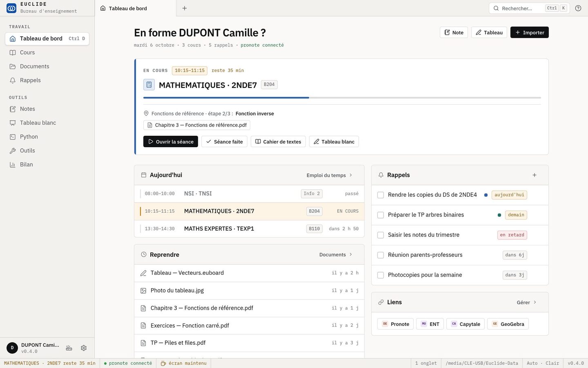This screenshot has width=588, height=368.
Task: Open Notes in the sidebar
Action: [47, 109]
